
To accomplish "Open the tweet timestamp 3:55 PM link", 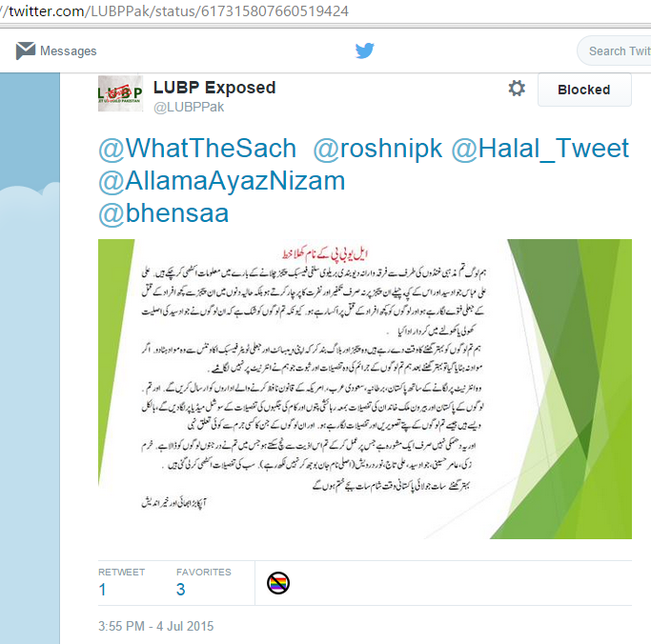I will tap(155, 626).
